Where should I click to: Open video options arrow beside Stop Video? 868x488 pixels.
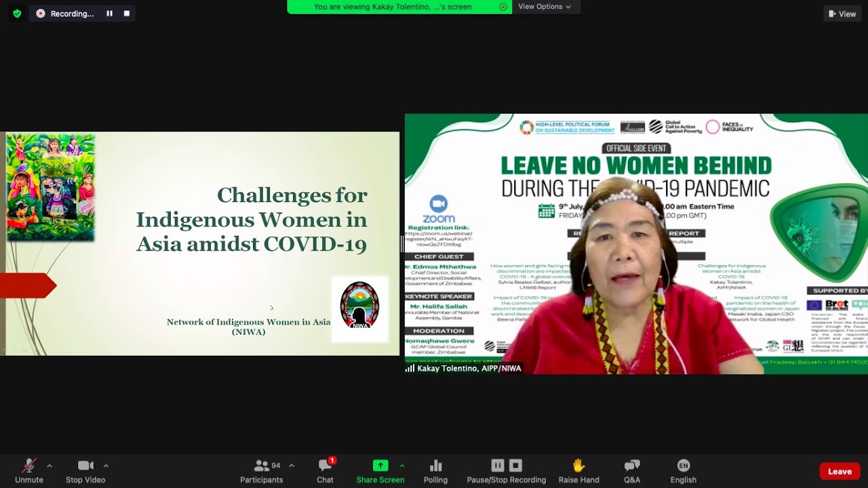[106, 466]
